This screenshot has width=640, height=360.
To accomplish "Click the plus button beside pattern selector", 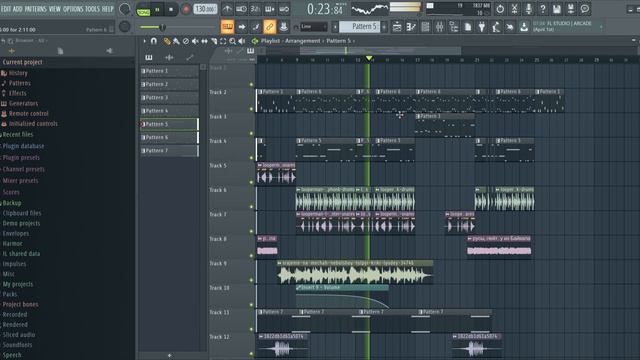I will click(x=384, y=27).
